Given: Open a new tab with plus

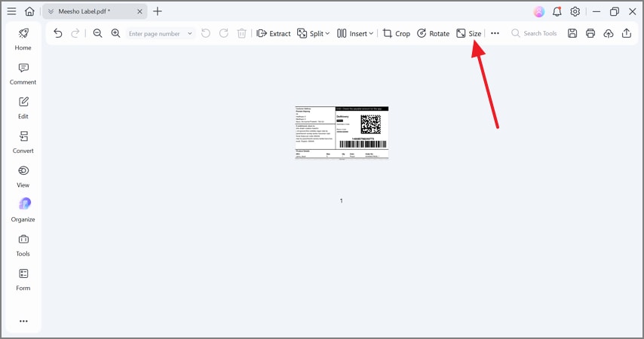Looking at the screenshot, I should point(158,11).
